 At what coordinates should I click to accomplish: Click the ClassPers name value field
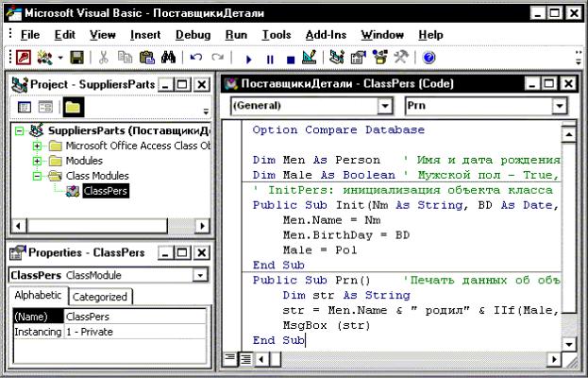pos(135,317)
